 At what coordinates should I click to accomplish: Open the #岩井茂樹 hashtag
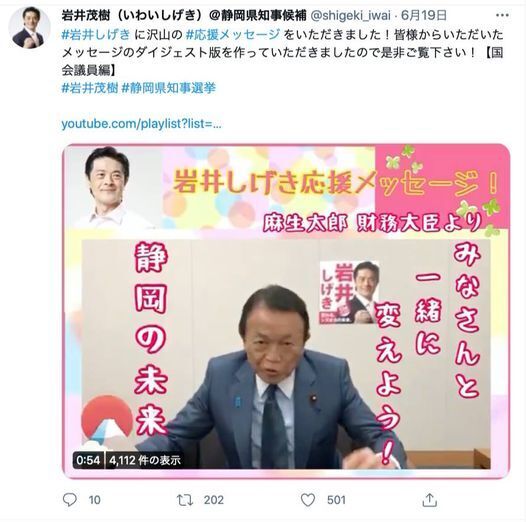pyautogui.click(x=90, y=88)
